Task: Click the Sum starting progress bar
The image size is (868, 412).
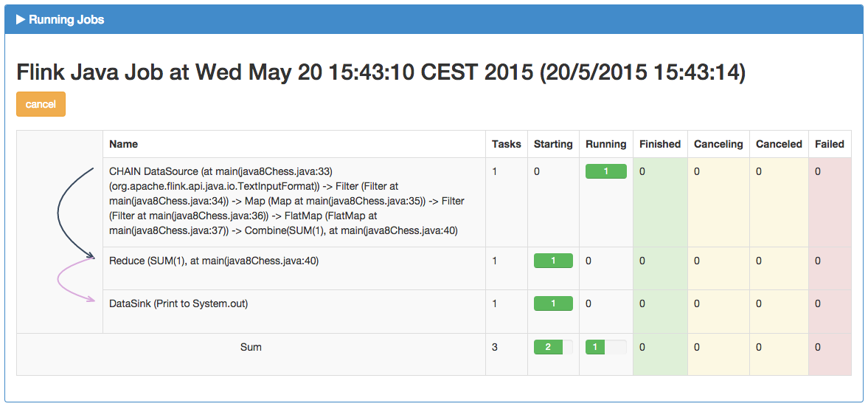Action: click(x=553, y=347)
